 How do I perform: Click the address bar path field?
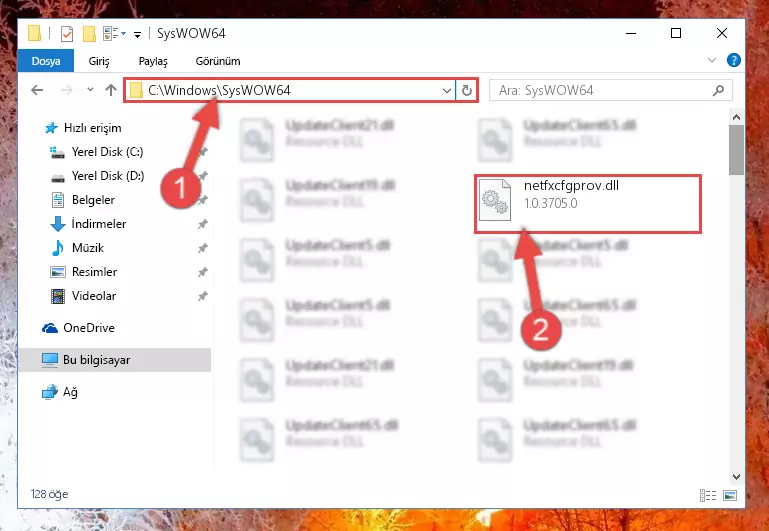[289, 90]
